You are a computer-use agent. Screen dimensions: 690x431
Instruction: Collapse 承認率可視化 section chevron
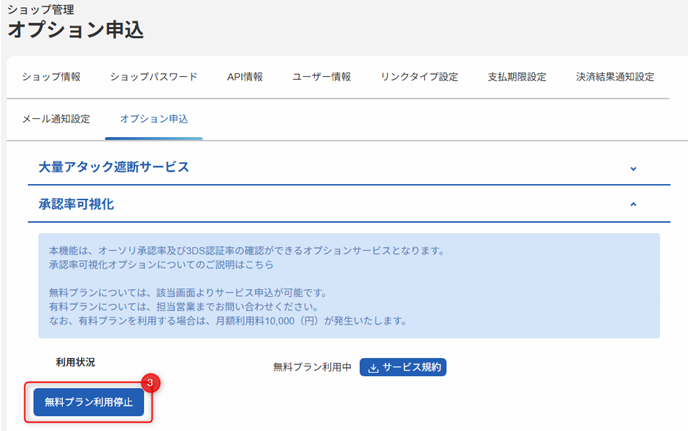tap(633, 204)
